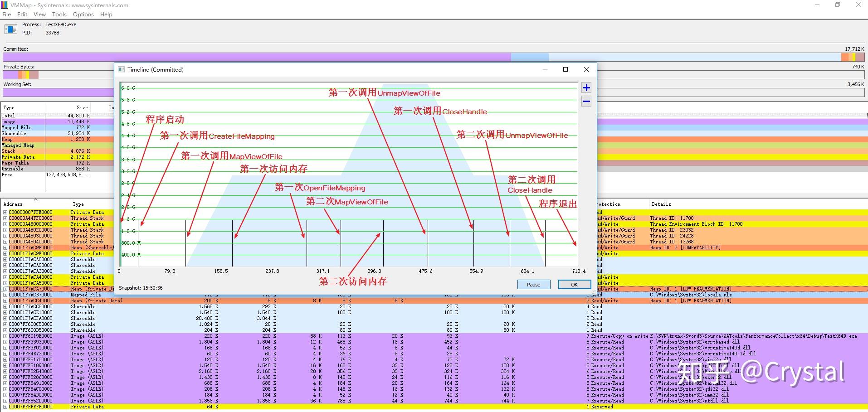Viewport: 868px width, 412px height.
Task: Expand address 000000007FFE0000 tree node
Action: click(5, 212)
